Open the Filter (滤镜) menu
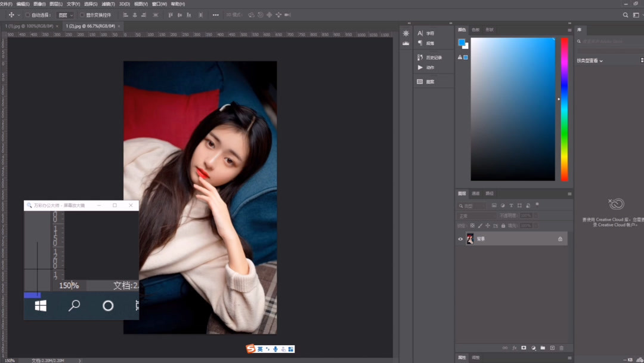Image resolution: width=644 pixels, height=363 pixels. tap(107, 4)
